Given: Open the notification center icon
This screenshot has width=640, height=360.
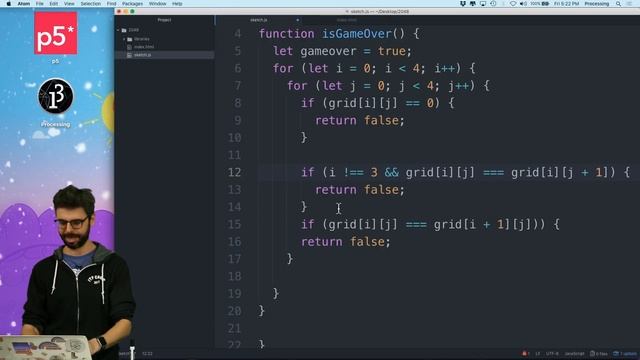Looking at the screenshot, I should 630,4.
